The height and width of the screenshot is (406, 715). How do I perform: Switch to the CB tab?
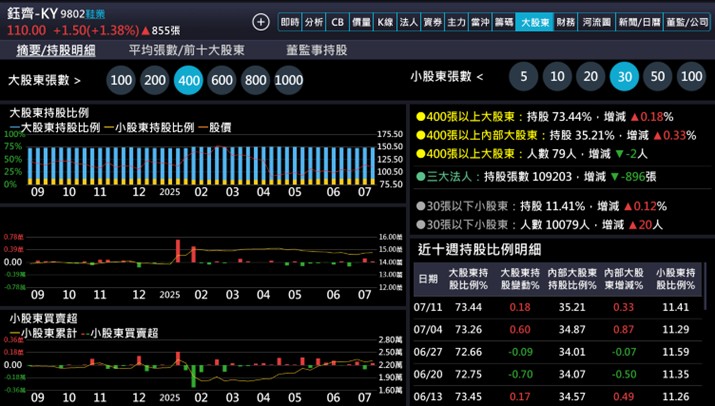point(337,22)
